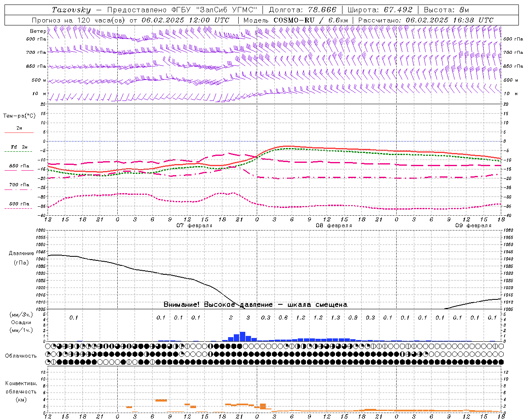Click the "1.3" three-hour precipitation value
Screen dimensions: 525x420
tap(336, 317)
